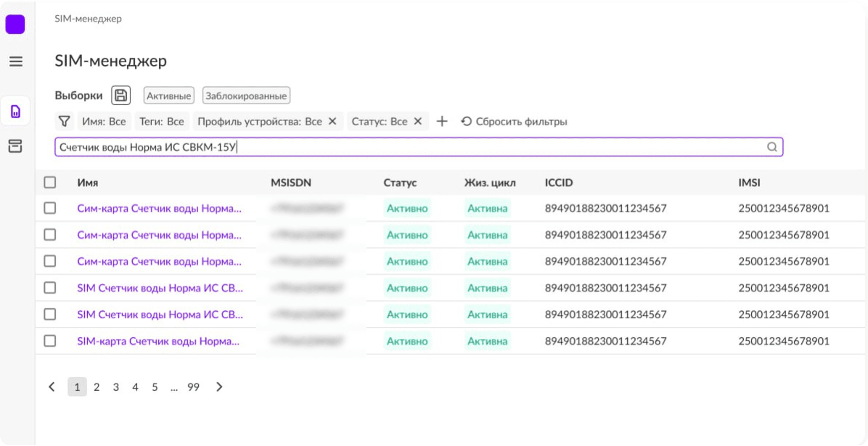This screenshot has width=868, height=446.
Task: Open the Теги: Все filter dropdown
Action: pyautogui.click(x=162, y=121)
